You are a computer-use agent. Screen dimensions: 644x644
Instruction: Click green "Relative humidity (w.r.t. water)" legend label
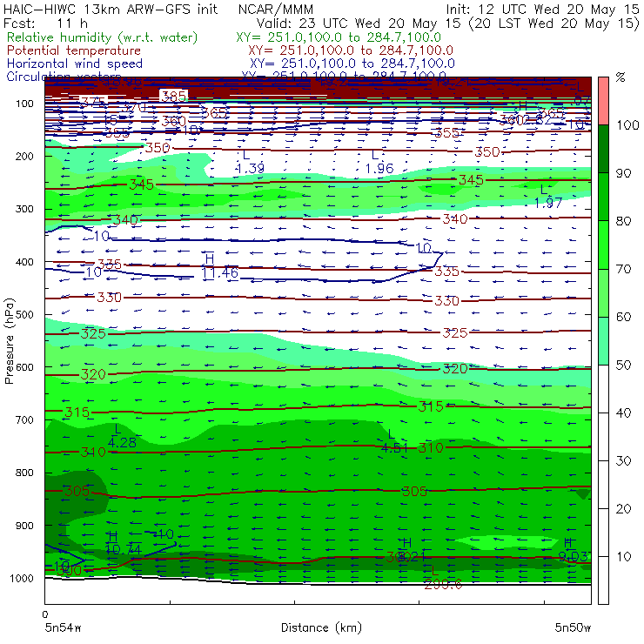pos(103,37)
